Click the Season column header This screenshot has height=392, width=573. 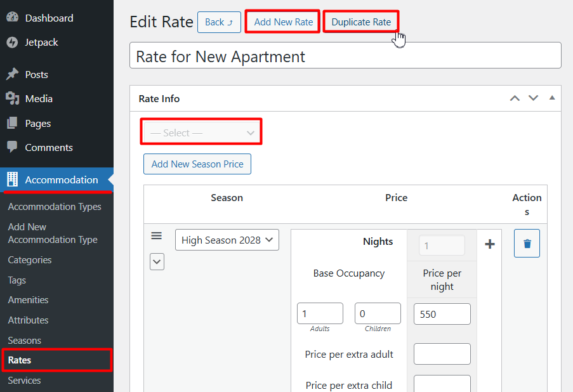point(227,198)
